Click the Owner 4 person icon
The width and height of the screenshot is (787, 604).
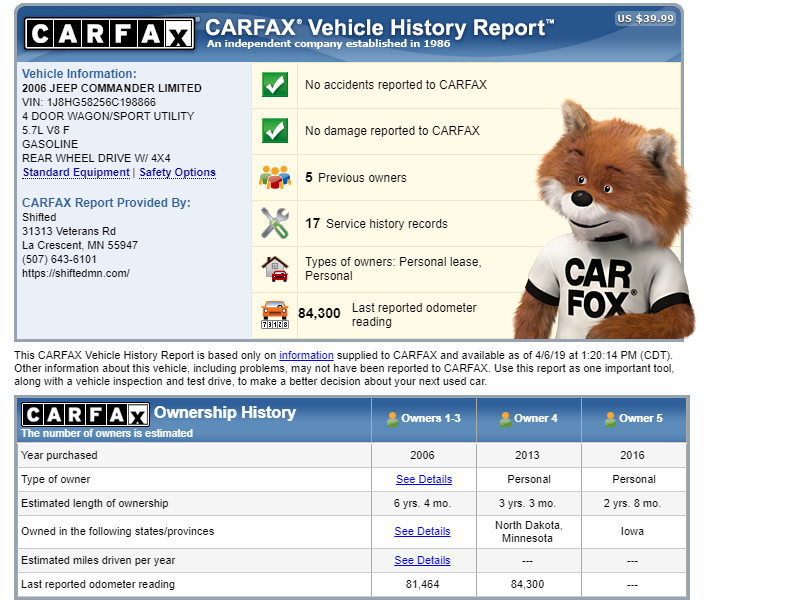[506, 418]
